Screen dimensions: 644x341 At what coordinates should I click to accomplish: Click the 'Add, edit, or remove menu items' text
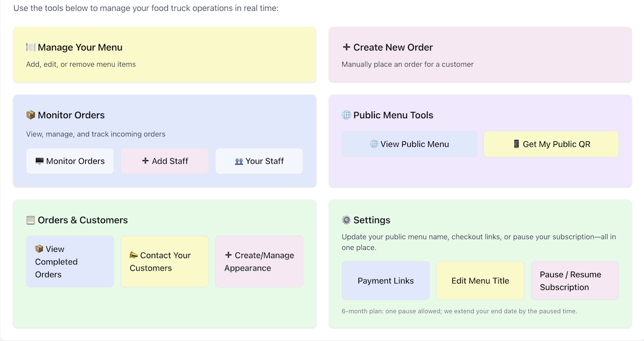point(81,64)
